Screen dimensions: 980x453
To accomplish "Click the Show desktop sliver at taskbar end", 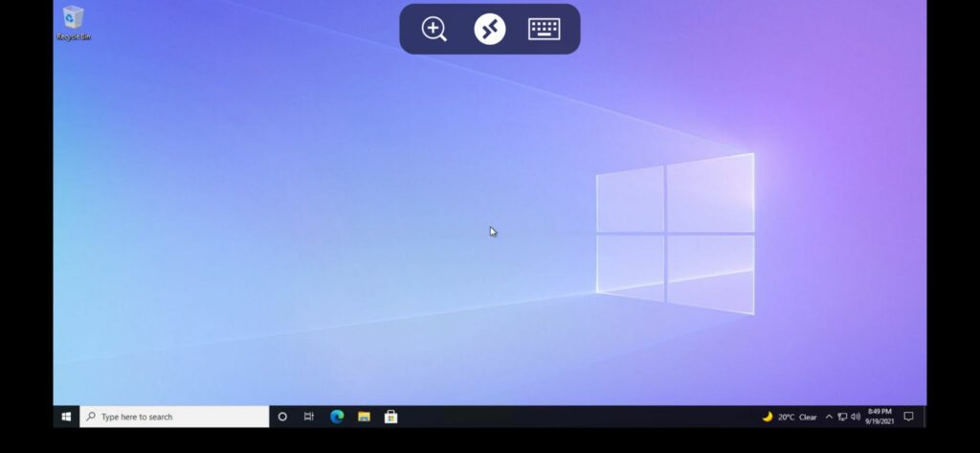I will tap(924, 417).
